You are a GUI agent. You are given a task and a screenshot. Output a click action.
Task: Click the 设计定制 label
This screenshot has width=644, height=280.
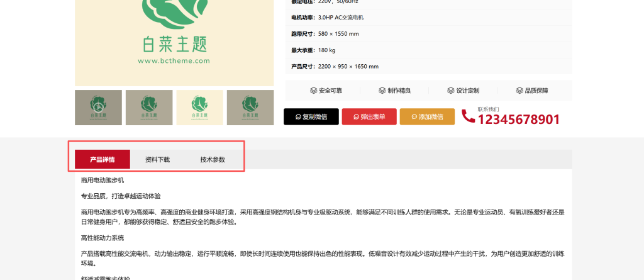pos(467,91)
